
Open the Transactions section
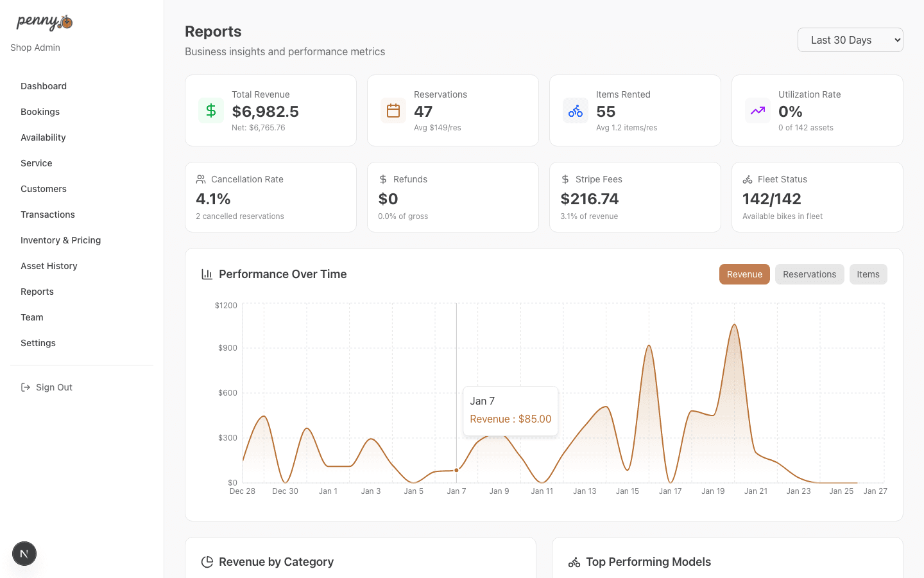click(47, 214)
